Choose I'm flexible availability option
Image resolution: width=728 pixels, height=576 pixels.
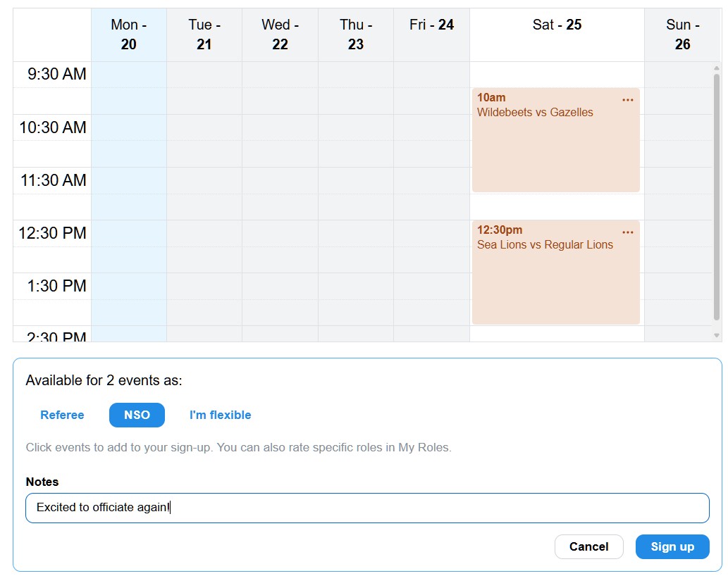click(220, 415)
